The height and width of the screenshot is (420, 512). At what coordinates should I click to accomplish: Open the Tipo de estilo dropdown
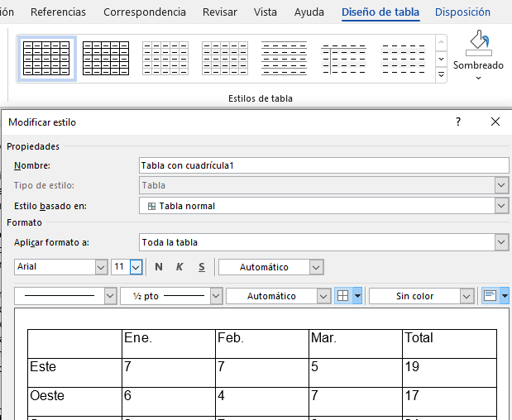tap(502, 185)
